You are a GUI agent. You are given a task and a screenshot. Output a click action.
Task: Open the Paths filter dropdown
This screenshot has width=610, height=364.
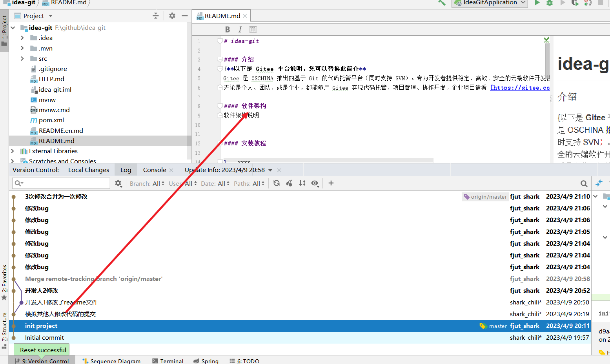(249, 183)
